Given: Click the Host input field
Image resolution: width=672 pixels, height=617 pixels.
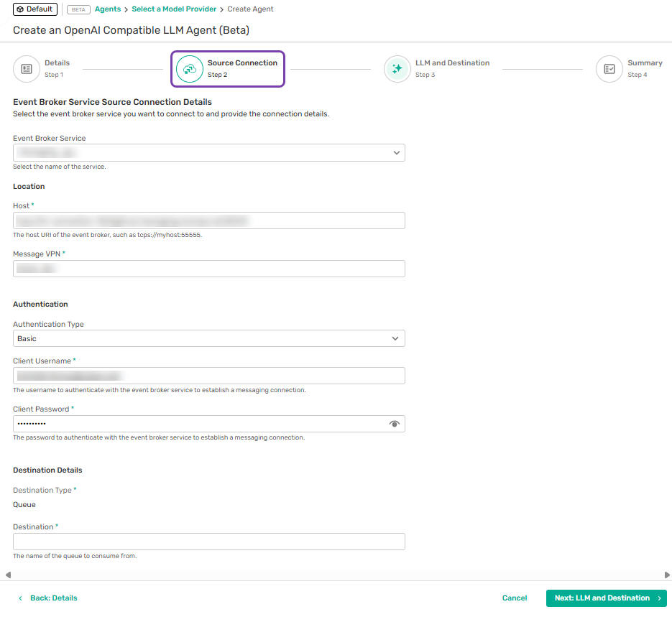Looking at the screenshot, I should pyautogui.click(x=208, y=221).
